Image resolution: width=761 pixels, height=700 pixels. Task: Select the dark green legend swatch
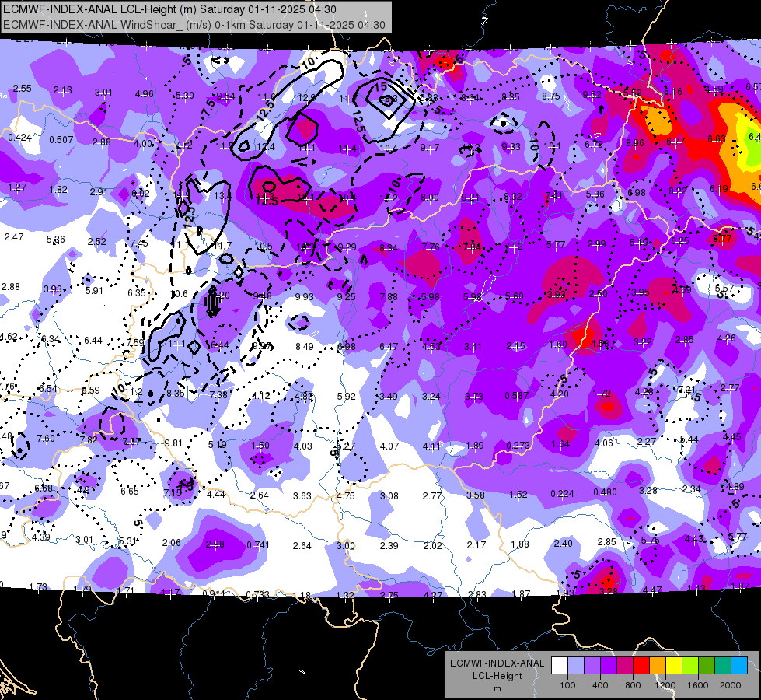point(706,666)
